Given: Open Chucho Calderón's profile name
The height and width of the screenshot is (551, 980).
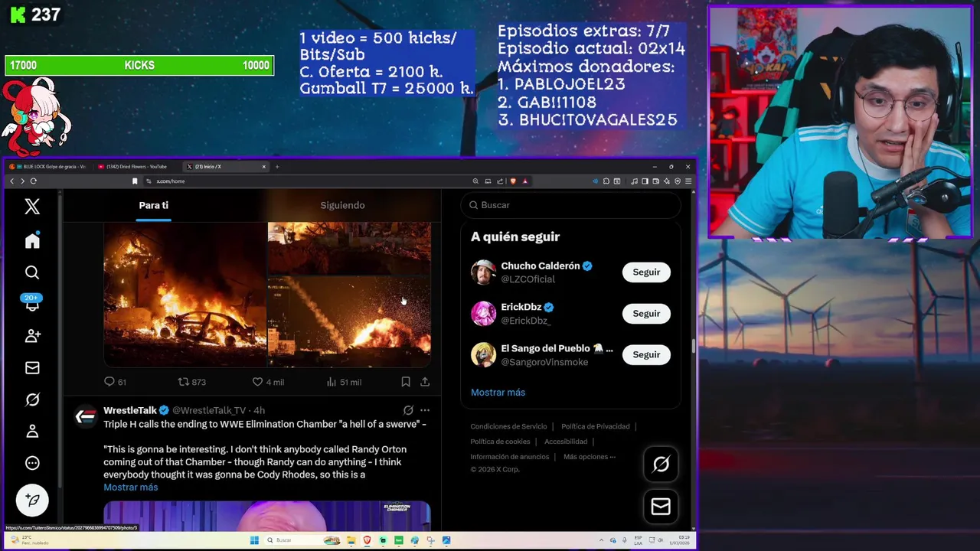Looking at the screenshot, I should [541, 266].
